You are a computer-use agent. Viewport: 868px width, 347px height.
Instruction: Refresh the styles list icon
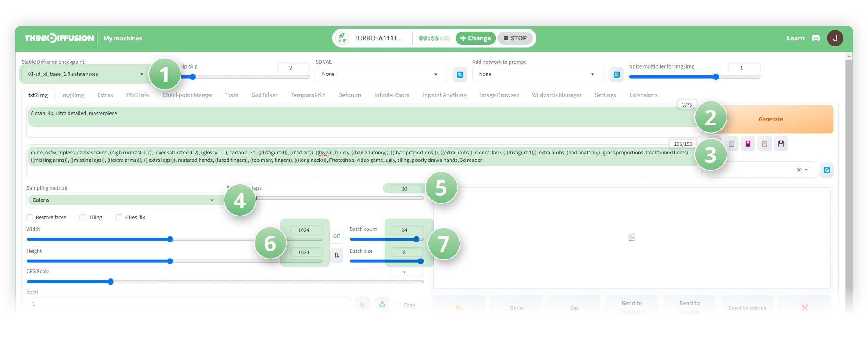tap(826, 170)
